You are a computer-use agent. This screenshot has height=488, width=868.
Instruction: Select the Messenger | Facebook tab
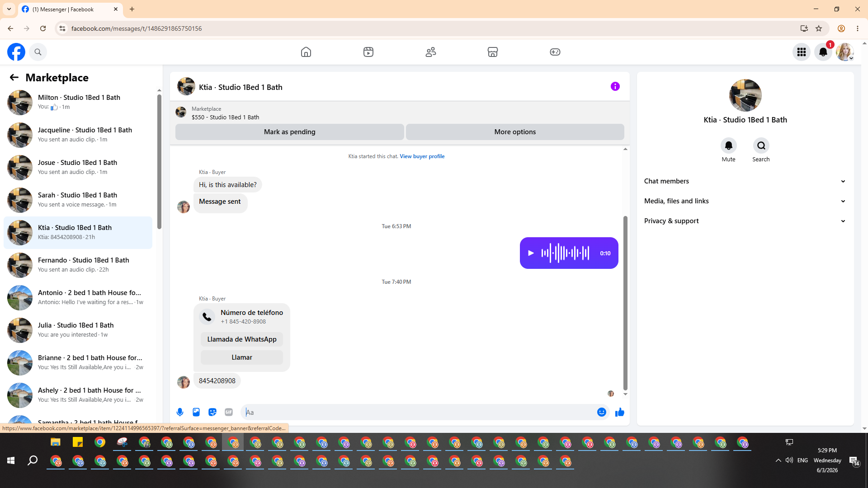coord(70,9)
